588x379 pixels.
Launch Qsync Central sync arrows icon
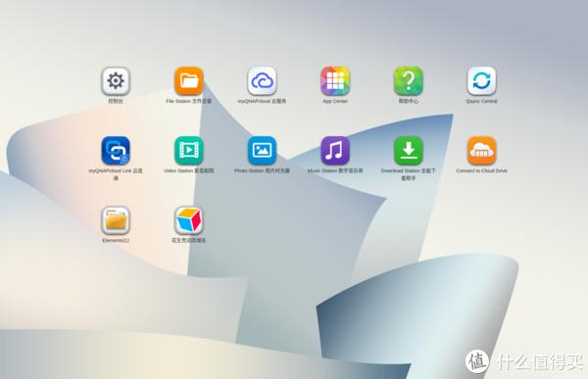pos(481,81)
